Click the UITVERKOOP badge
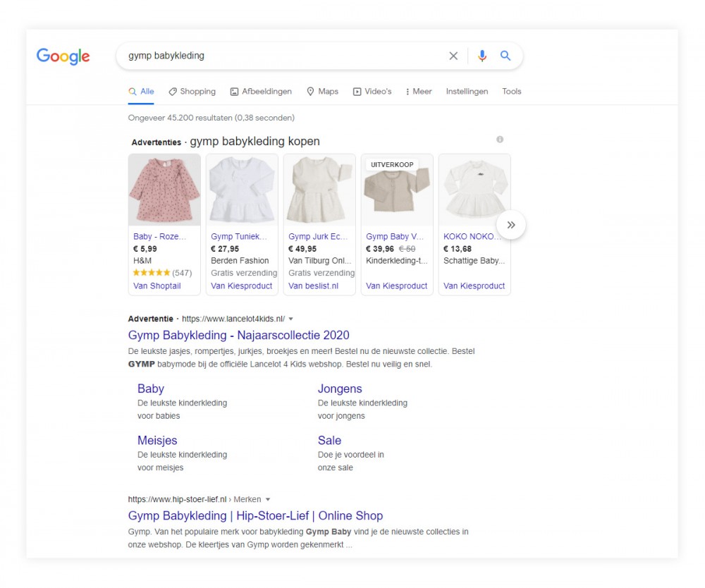The width and height of the screenshot is (705, 588). coord(392,164)
